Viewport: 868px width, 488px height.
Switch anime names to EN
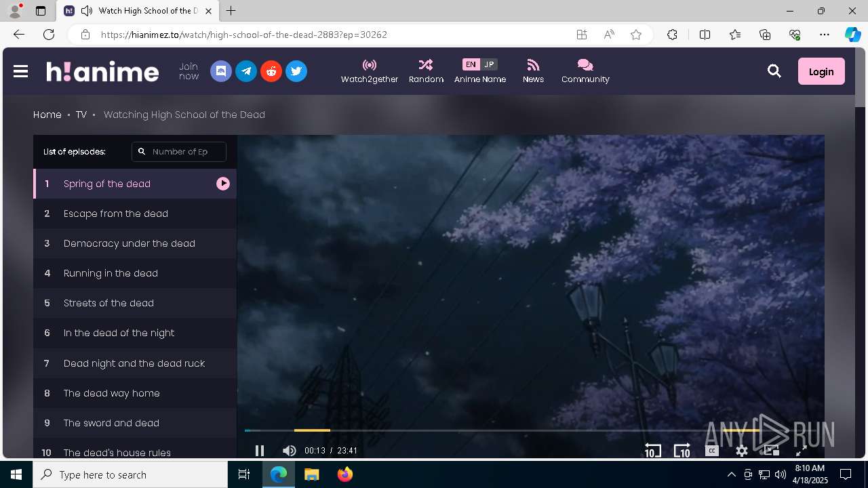[x=471, y=64]
